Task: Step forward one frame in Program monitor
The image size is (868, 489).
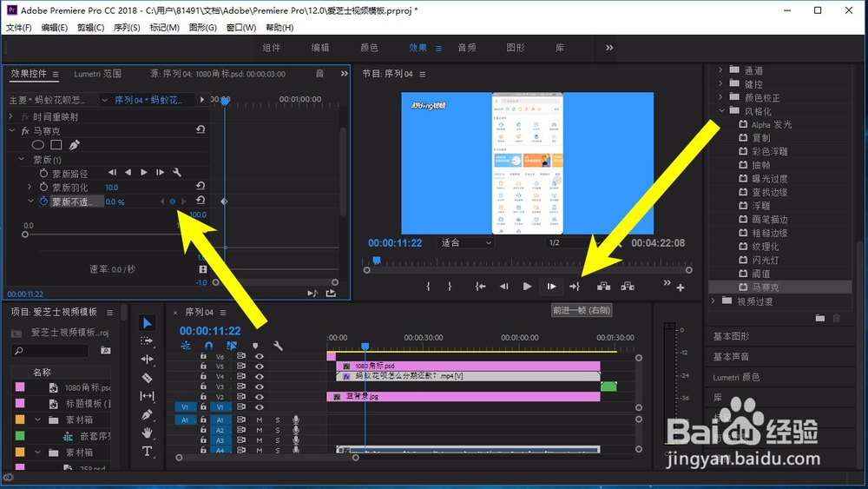Action: click(551, 287)
